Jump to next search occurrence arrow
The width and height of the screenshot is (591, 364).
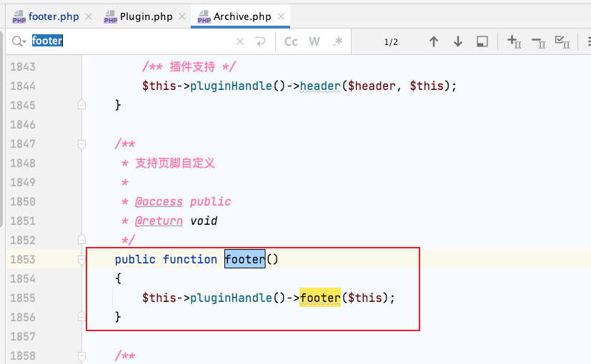[458, 41]
